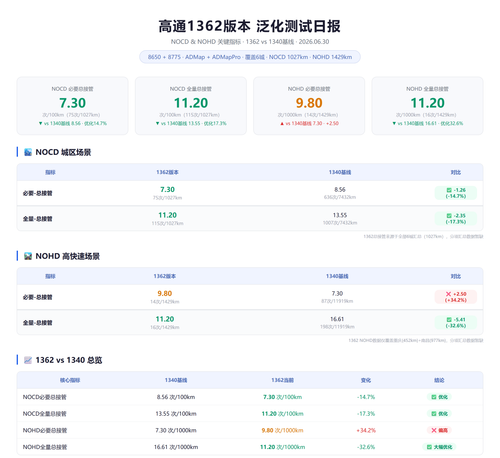Click the 优化 badge in NOCD全量总接管 row
This screenshot has width=500, height=458.
click(x=439, y=414)
